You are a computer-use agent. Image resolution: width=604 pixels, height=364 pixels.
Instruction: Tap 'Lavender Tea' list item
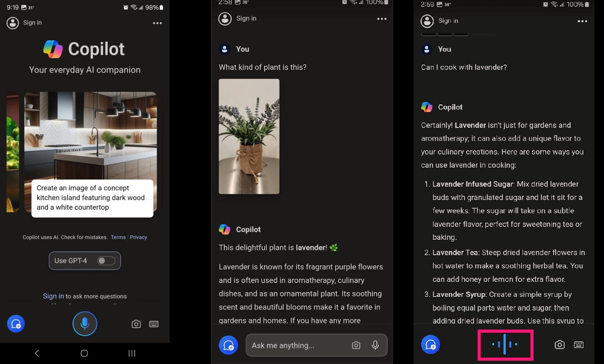(504, 266)
